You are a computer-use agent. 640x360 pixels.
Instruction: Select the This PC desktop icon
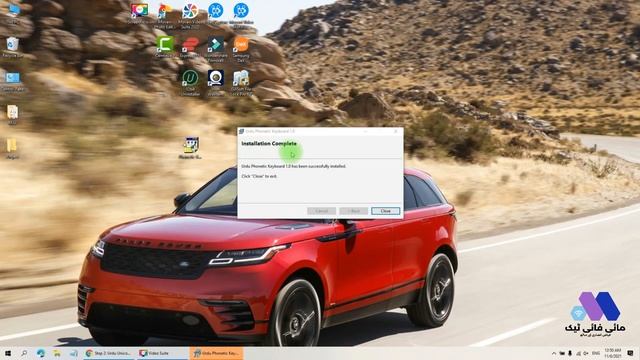[x=13, y=12]
